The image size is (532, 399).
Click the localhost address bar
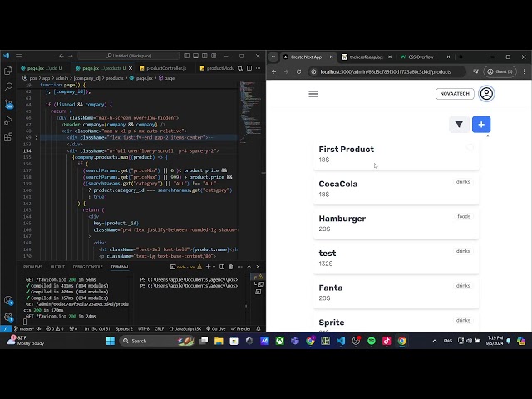[x=386, y=72]
